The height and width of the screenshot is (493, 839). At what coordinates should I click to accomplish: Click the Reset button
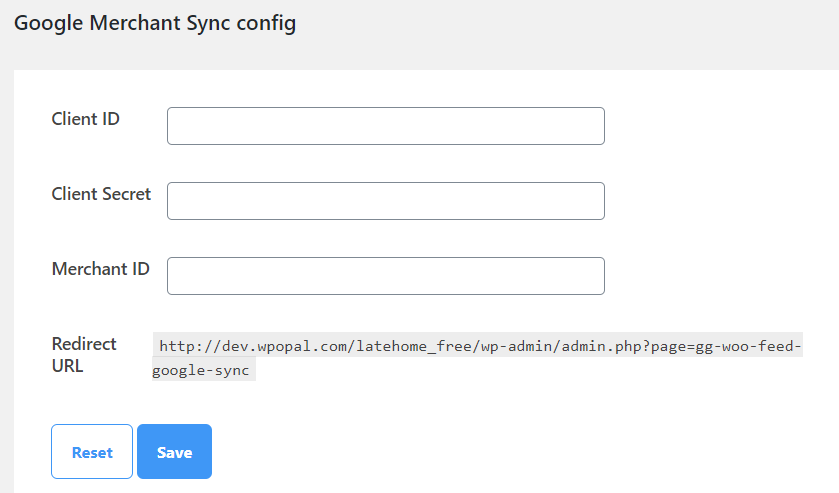pyautogui.click(x=92, y=452)
